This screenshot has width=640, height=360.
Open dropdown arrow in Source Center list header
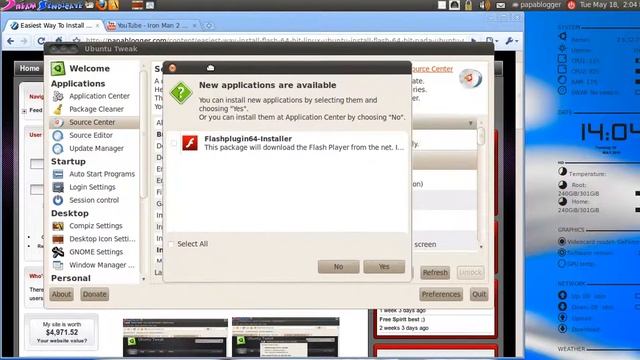[471, 123]
